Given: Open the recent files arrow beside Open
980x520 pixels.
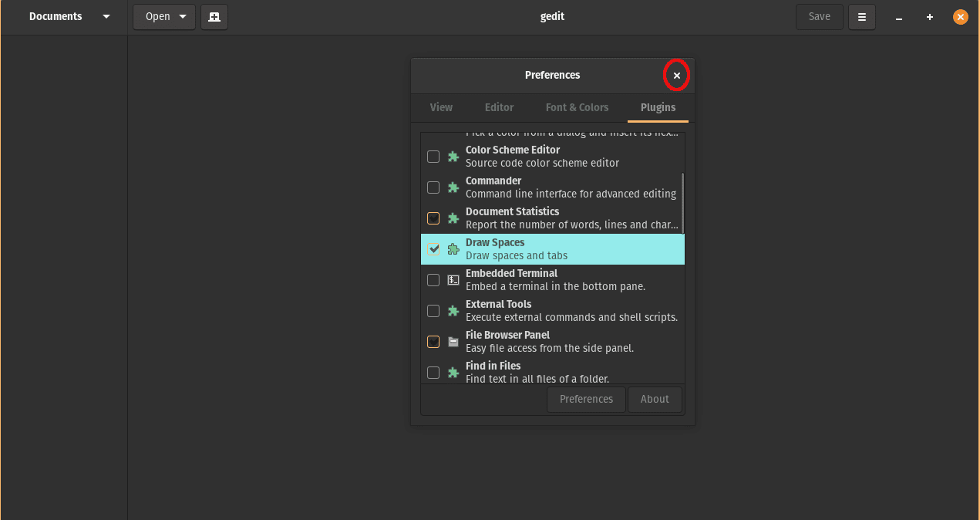Looking at the screenshot, I should click(x=183, y=17).
